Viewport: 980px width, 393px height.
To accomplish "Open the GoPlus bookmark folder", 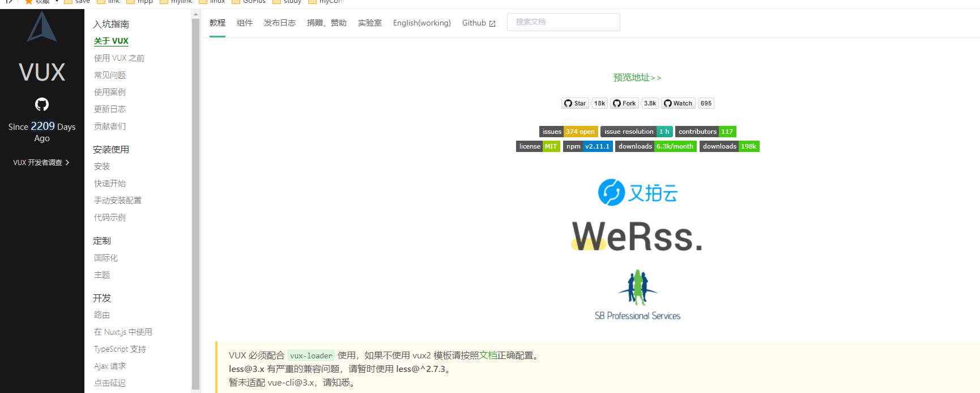I will (x=249, y=2).
